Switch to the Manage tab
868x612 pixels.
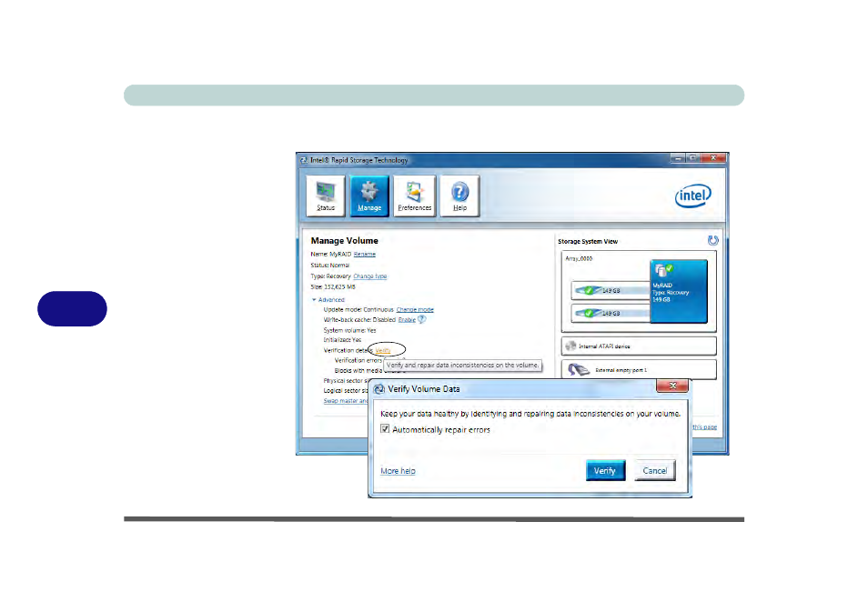[x=369, y=196]
